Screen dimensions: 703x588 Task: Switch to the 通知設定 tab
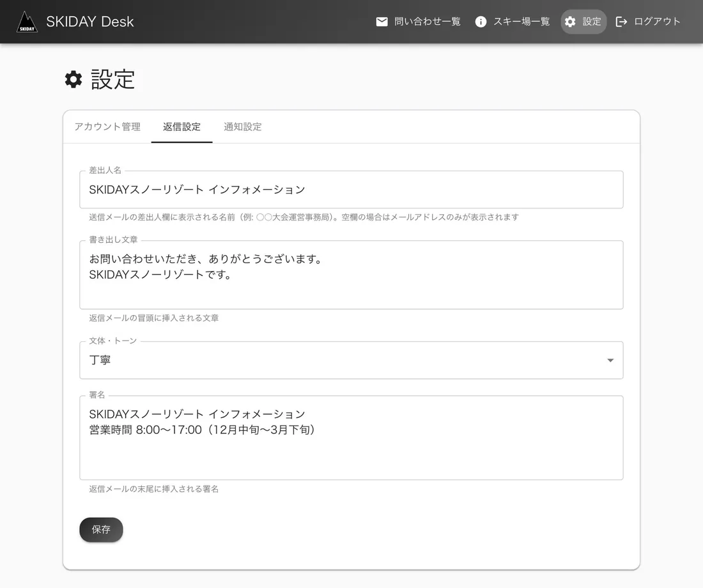click(x=243, y=127)
